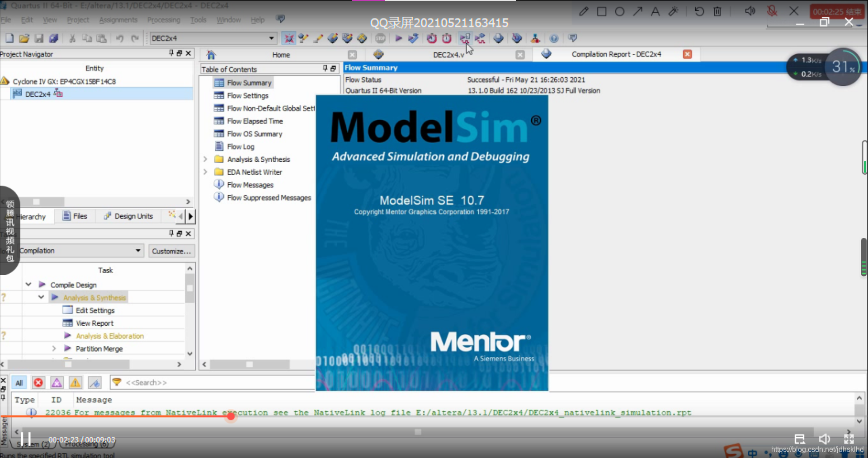868x458 pixels.
Task: Pause the video playback
Action: (x=26, y=439)
